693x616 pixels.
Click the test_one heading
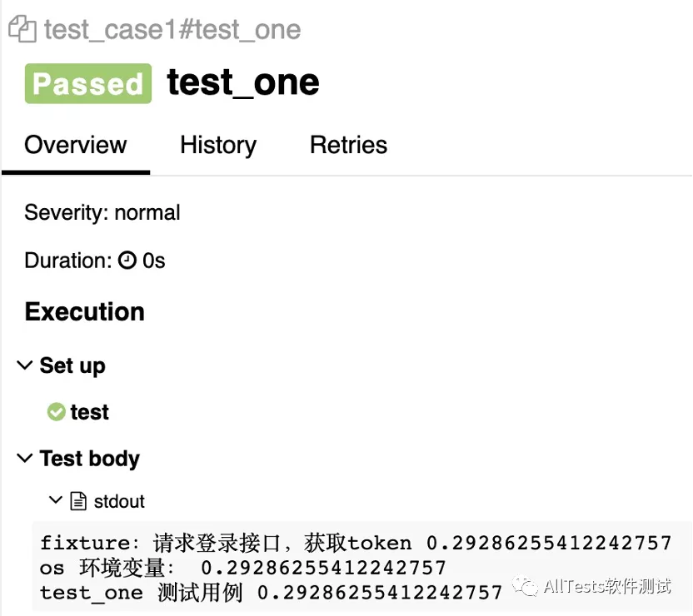click(x=242, y=82)
